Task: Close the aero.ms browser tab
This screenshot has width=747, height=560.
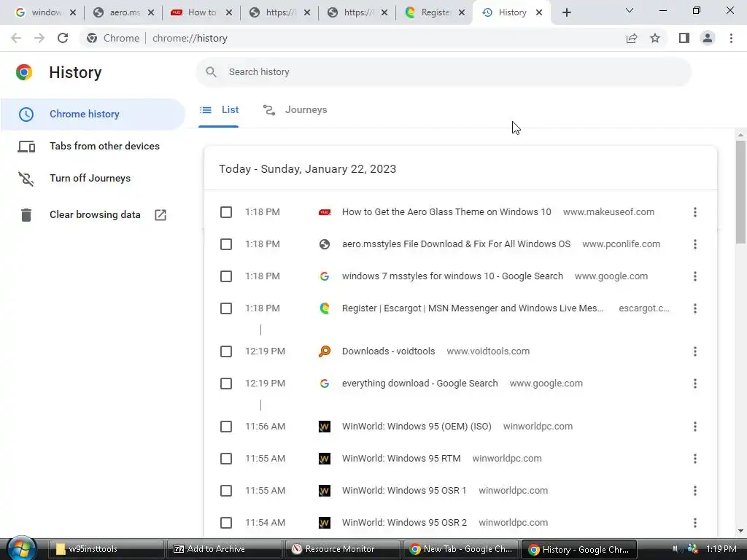Action: tap(151, 12)
